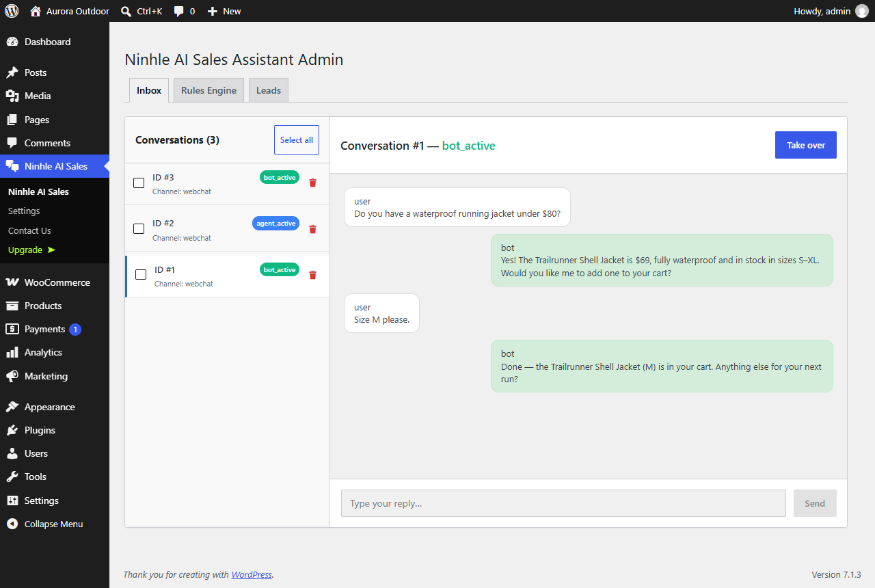Click the comments bubble icon in admin bar
This screenshot has height=588, width=875.
click(179, 11)
